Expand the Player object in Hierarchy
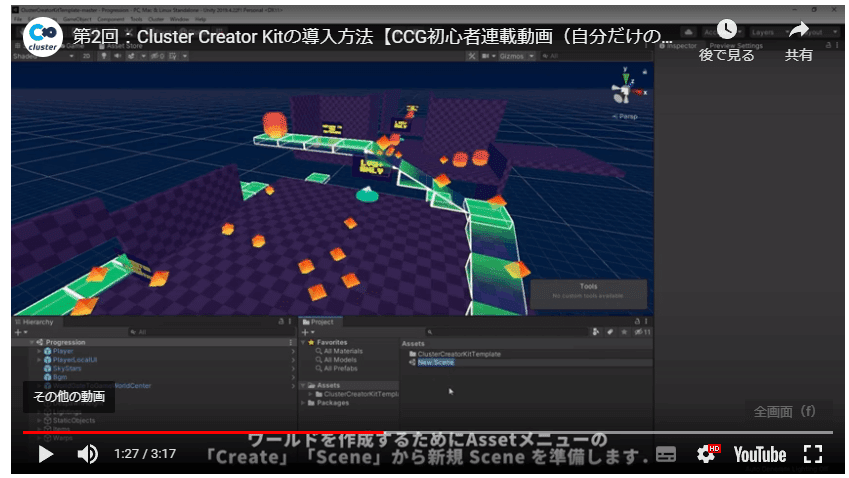This screenshot has height=478, width=849. click(x=39, y=351)
